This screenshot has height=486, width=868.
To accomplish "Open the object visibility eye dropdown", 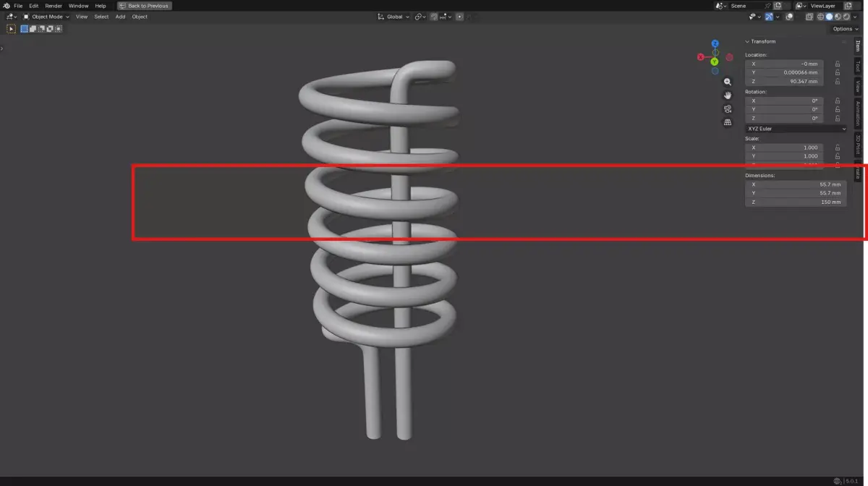I will pos(754,17).
